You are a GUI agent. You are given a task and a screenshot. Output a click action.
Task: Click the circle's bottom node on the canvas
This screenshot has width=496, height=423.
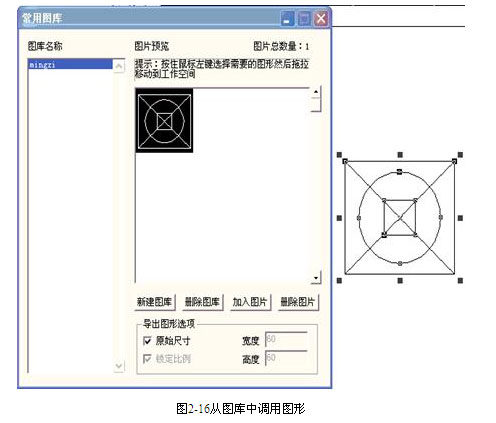tap(400, 263)
